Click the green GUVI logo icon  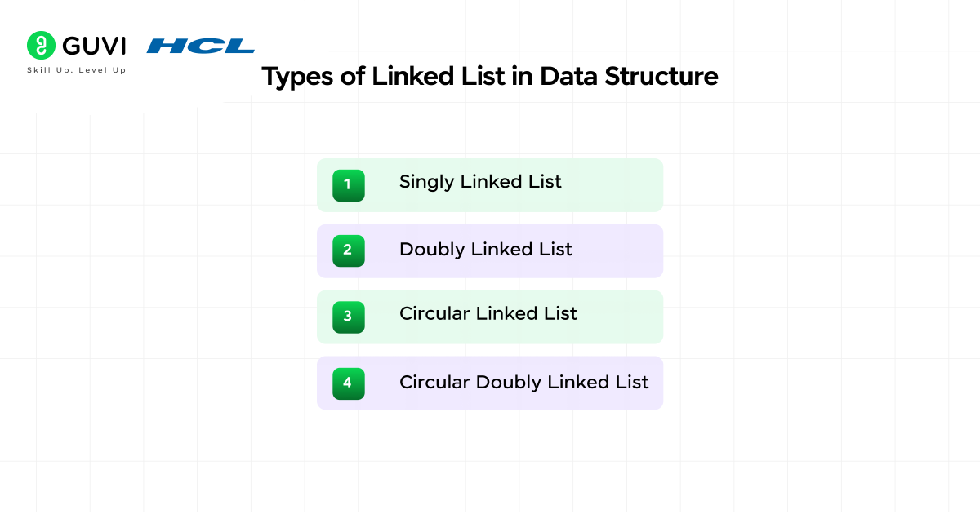(x=41, y=46)
